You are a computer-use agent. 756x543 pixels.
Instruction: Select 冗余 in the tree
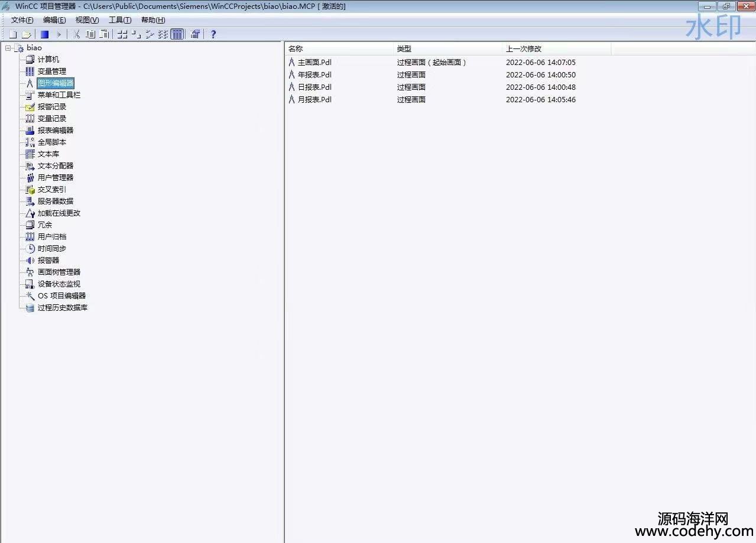click(x=45, y=225)
